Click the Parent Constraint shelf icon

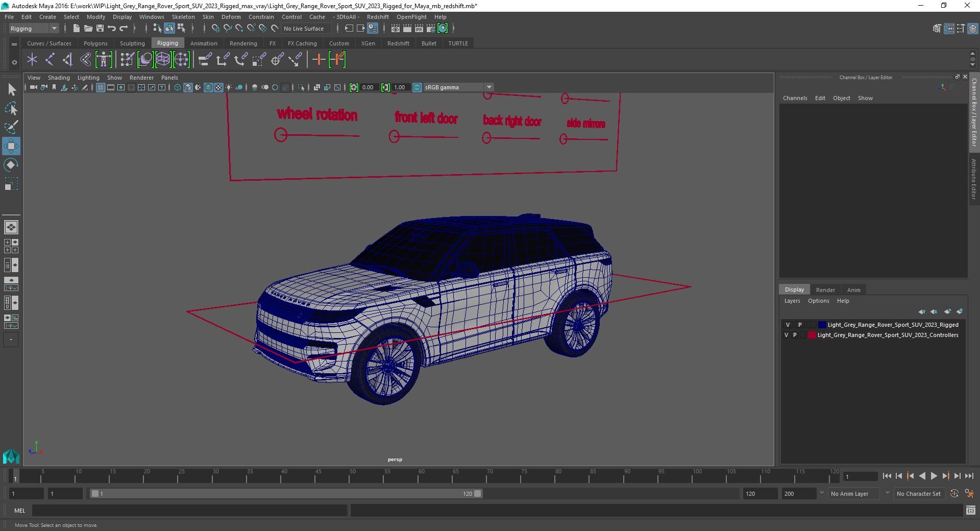point(205,60)
